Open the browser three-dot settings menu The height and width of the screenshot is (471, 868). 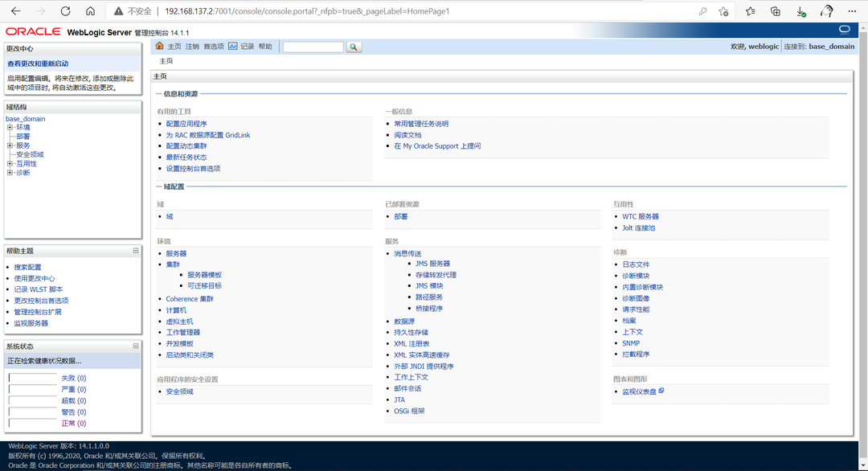852,11
